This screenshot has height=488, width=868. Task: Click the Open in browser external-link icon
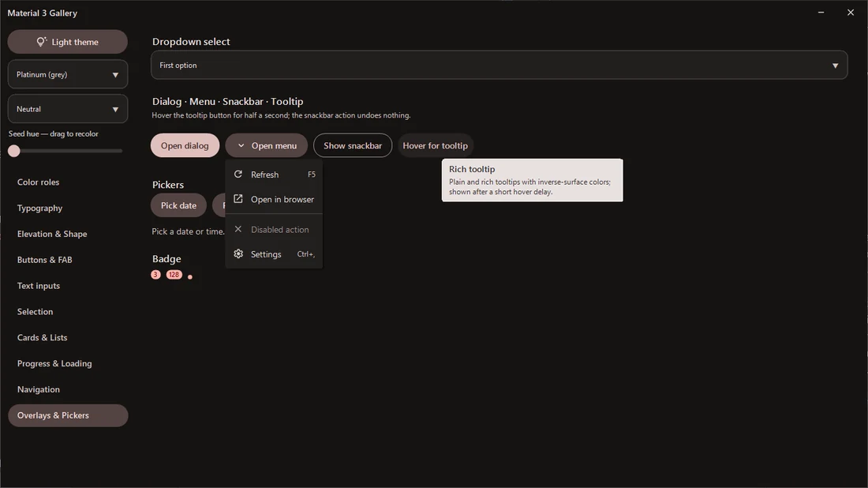tap(238, 199)
